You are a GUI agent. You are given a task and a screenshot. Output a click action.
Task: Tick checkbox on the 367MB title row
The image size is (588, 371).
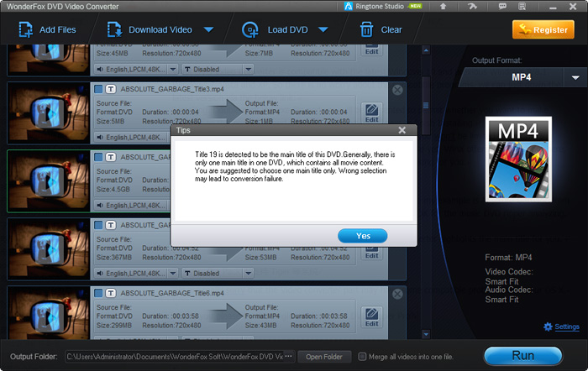pos(98,225)
